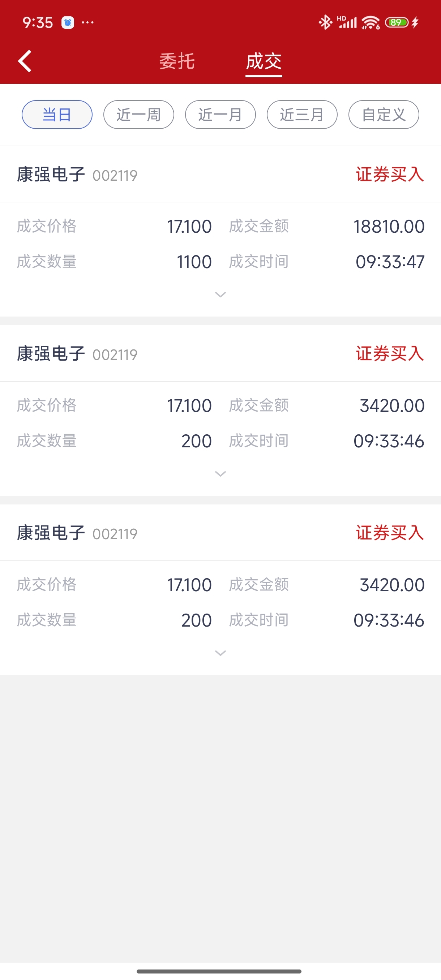Choose the 近一周 time filter
Image resolution: width=441 pixels, height=980 pixels.
(x=138, y=115)
